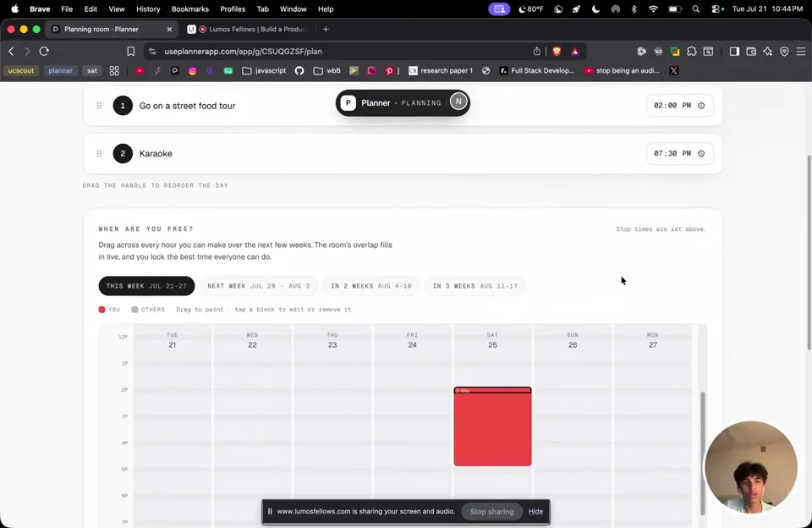Open the share icon in the address bar
Screen dimensions: 812x528
(536, 52)
